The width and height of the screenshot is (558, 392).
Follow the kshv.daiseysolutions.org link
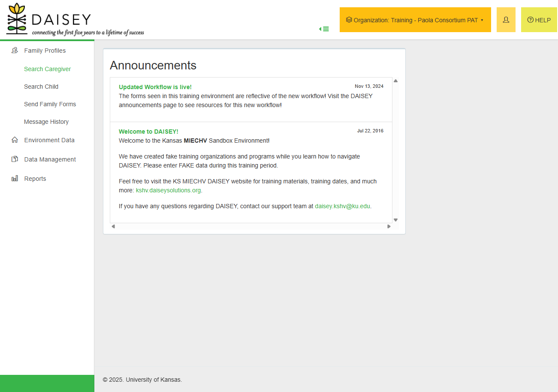point(169,190)
